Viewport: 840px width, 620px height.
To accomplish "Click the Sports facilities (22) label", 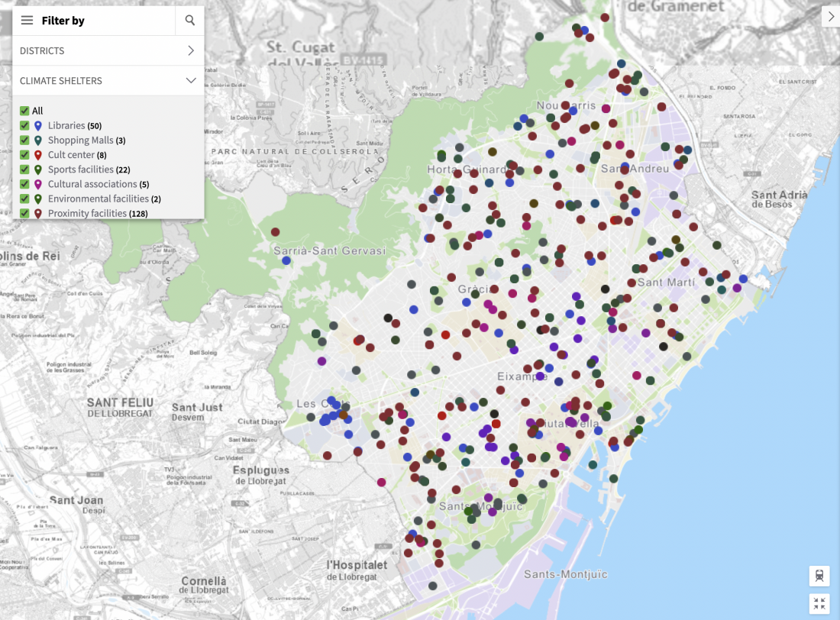I will (89, 170).
